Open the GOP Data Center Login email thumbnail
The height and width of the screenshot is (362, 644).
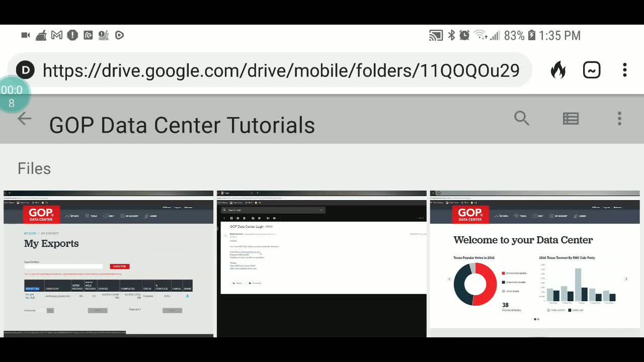[x=321, y=264]
